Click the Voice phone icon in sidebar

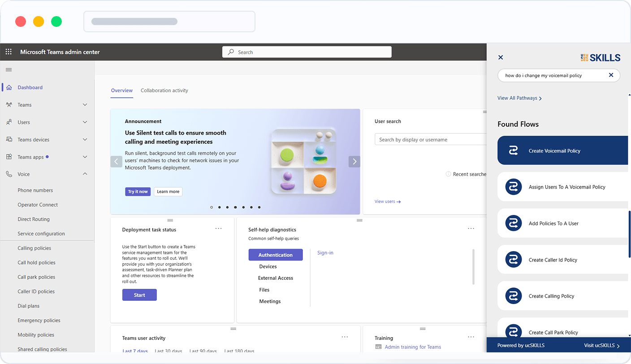[x=9, y=174]
